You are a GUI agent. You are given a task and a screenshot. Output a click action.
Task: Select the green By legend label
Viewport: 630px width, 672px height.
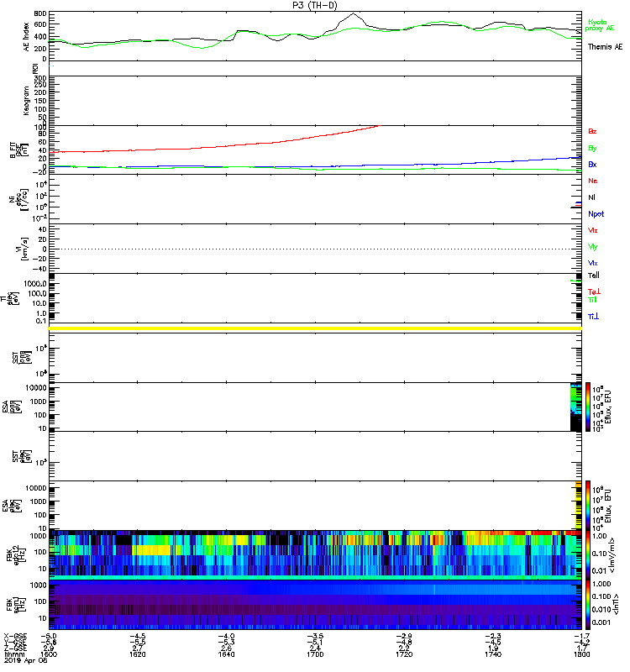click(592, 149)
